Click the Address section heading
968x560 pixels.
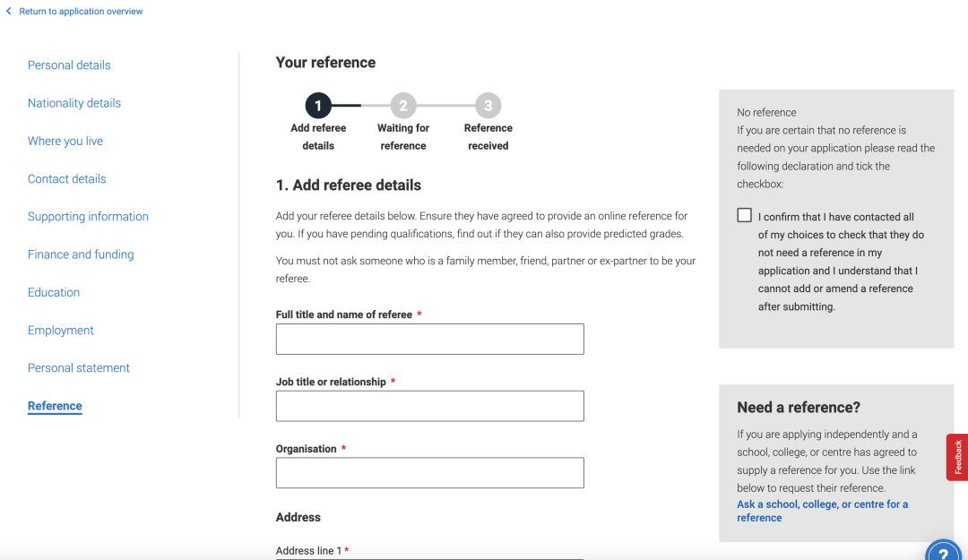(298, 517)
